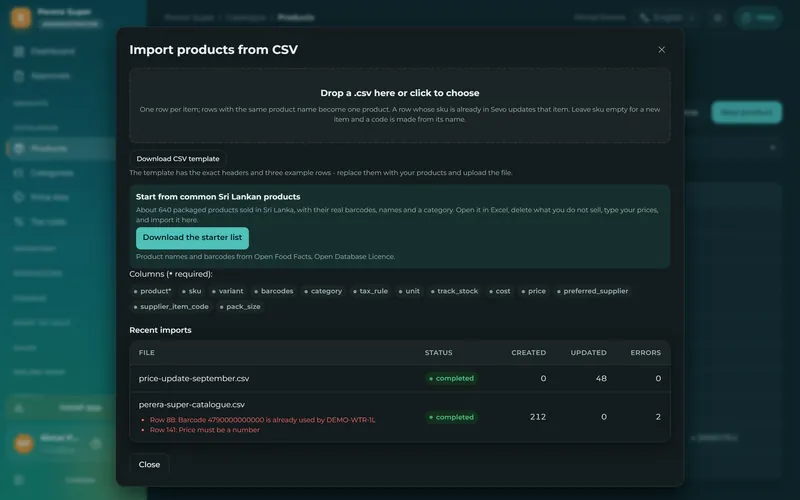Screen dimensions: 800x500
Task: Open Dashboard in the blurred background sidebar
Action: pos(53,51)
